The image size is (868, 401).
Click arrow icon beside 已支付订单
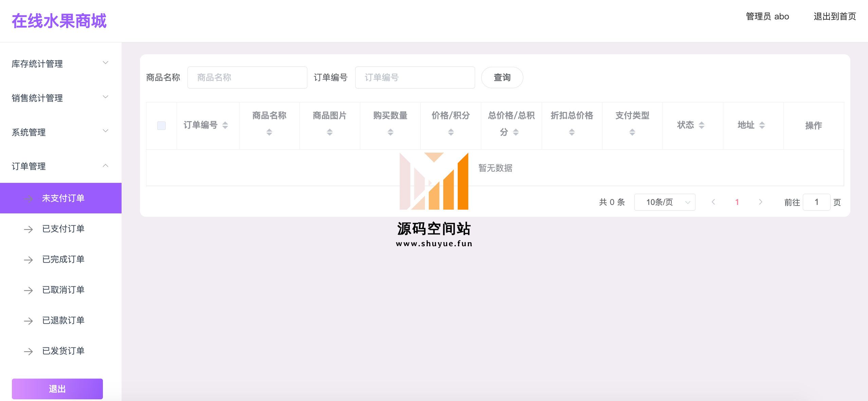pos(29,229)
